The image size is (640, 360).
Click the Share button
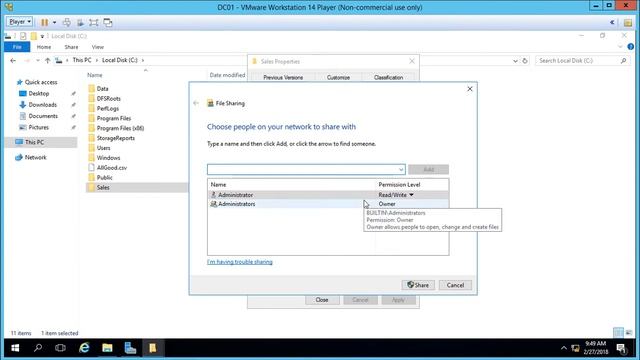(418, 285)
